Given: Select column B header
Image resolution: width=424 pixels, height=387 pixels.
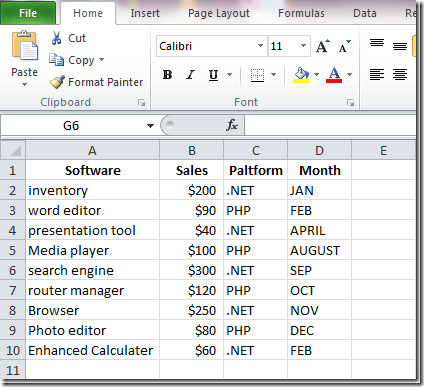Looking at the screenshot, I should point(192,150).
